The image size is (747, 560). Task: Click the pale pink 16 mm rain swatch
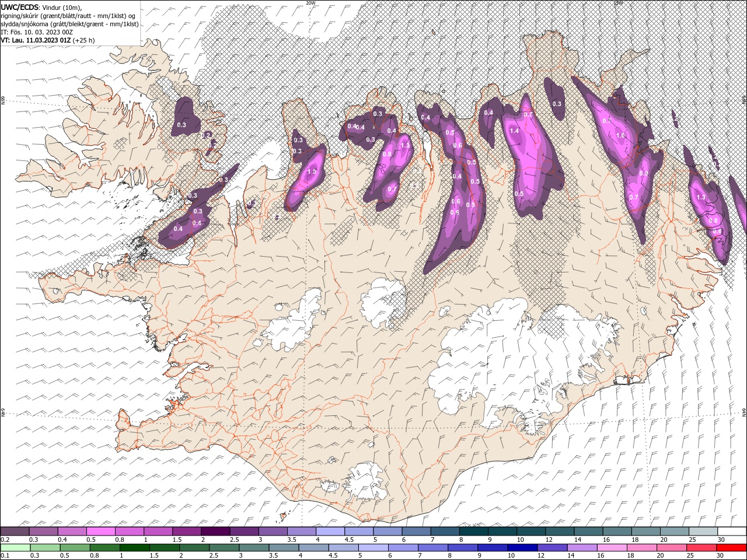tap(612, 548)
